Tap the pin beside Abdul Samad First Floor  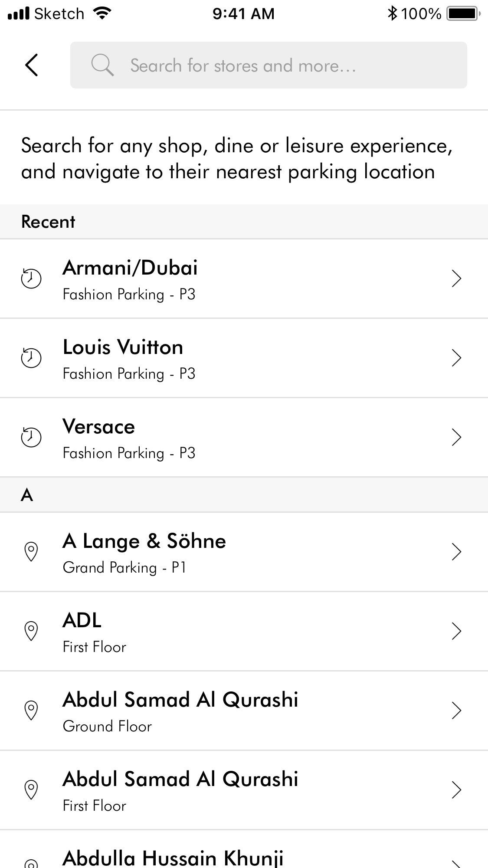31,790
